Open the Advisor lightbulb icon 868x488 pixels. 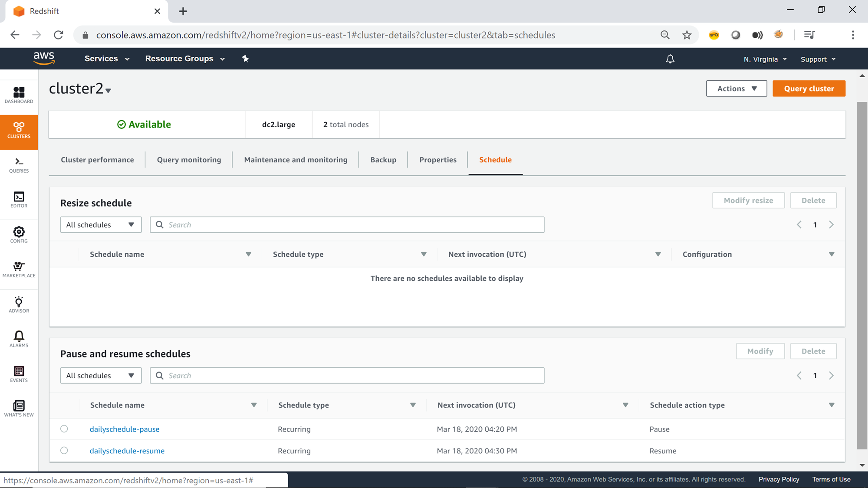19,305
